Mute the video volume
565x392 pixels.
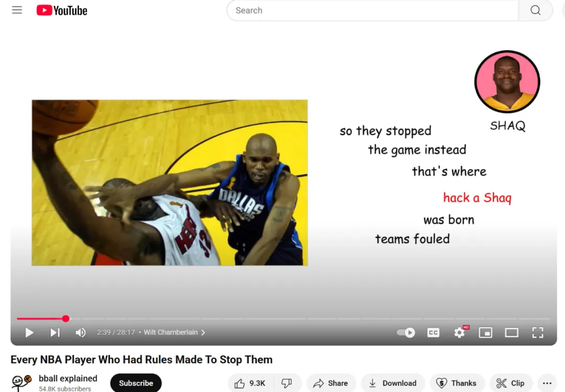pyautogui.click(x=81, y=332)
